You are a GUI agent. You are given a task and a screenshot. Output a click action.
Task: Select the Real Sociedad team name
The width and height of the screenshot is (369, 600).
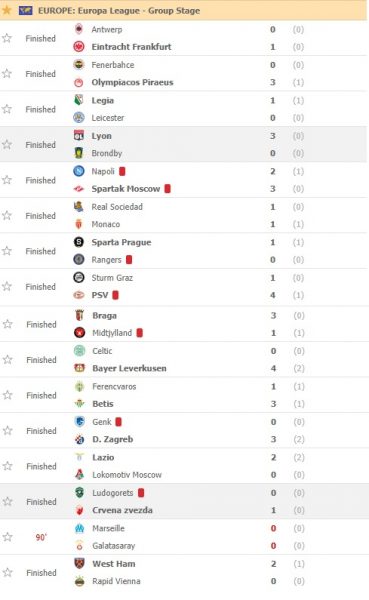click(117, 207)
